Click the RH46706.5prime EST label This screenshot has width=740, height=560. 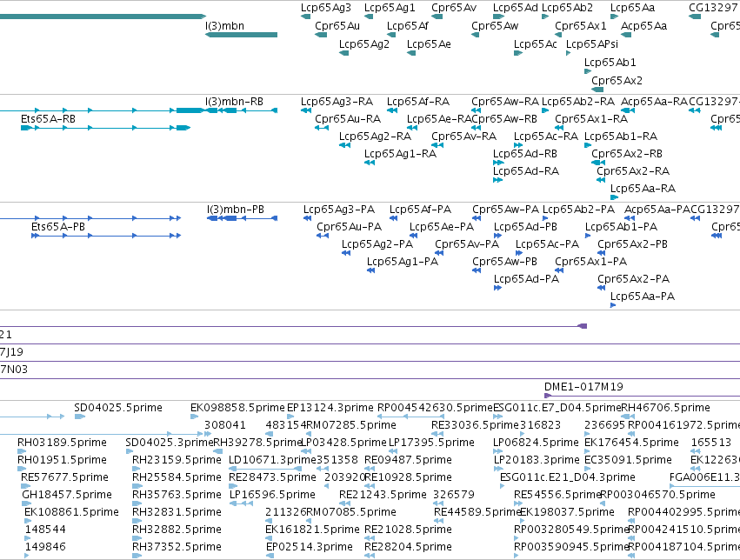(665, 408)
